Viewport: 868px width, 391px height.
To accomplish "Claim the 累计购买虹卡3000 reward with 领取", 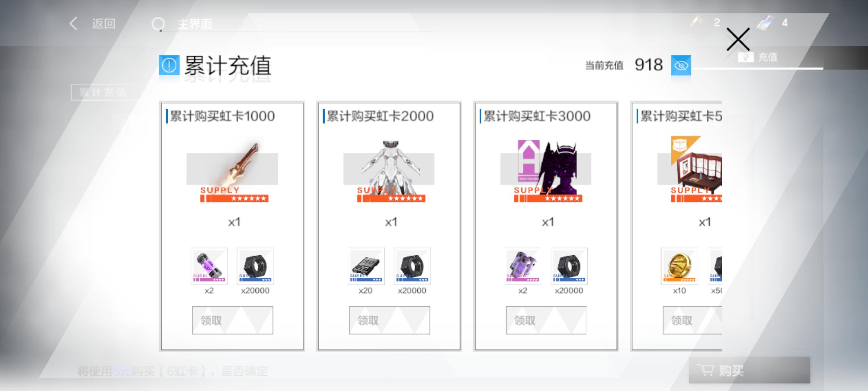I will [546, 320].
